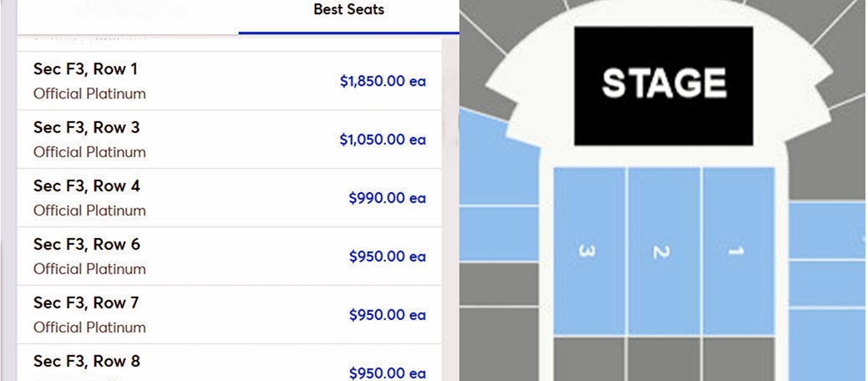Click gray unavailable section below floor section 2
The width and height of the screenshot is (868, 381).
664,359
